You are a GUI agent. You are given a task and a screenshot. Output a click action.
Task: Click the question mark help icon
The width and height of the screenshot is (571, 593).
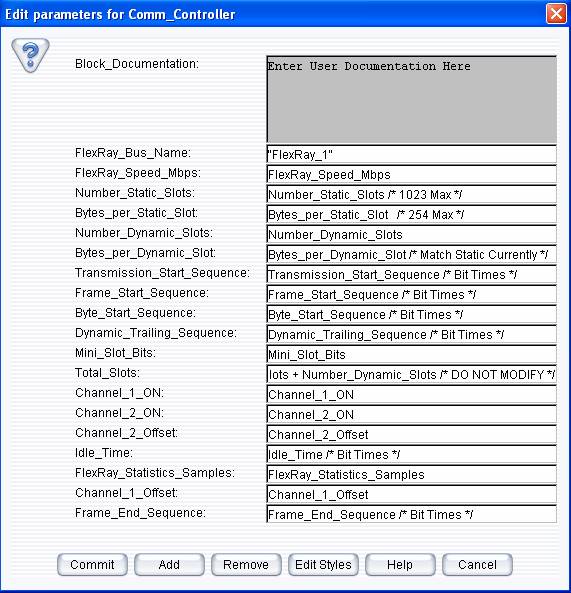point(30,55)
